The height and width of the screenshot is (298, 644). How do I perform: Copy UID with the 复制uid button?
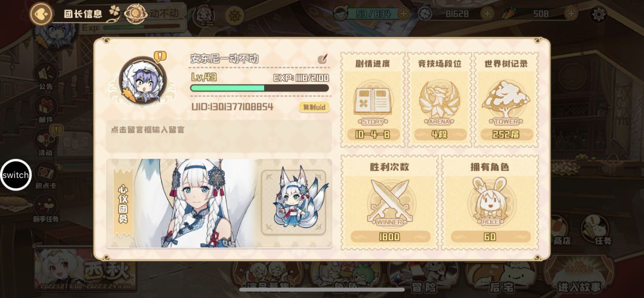[314, 107]
